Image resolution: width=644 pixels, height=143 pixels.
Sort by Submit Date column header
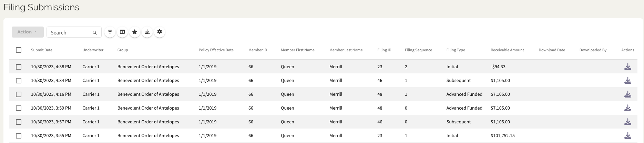pyautogui.click(x=42, y=50)
